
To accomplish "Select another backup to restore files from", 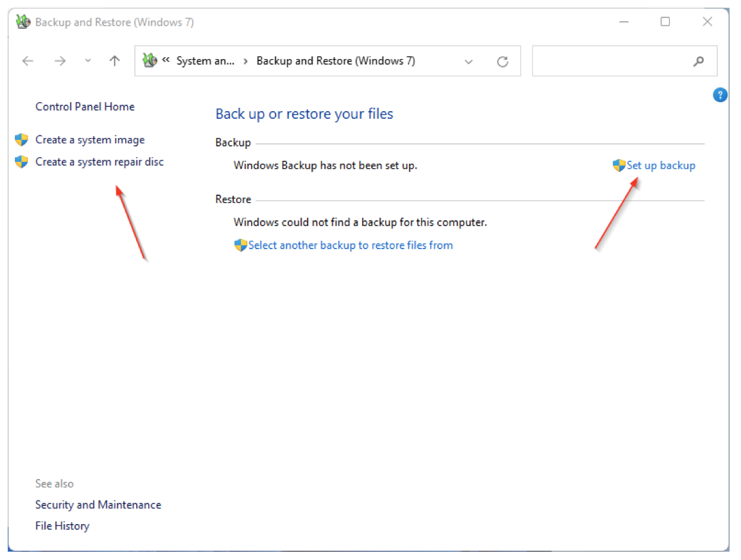I will (x=351, y=245).
